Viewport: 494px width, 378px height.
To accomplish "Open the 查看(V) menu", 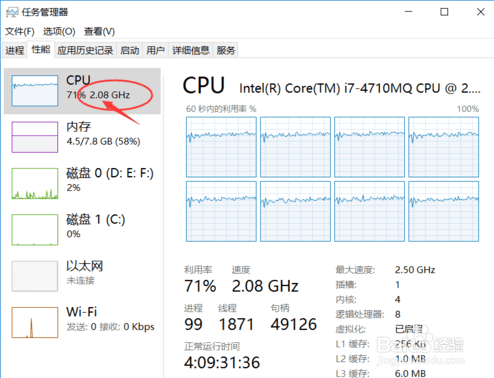I will (99, 31).
